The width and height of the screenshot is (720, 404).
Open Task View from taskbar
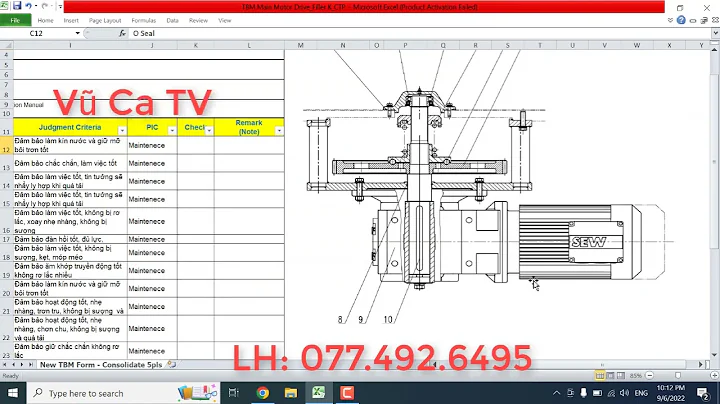pyautogui.click(x=234, y=393)
